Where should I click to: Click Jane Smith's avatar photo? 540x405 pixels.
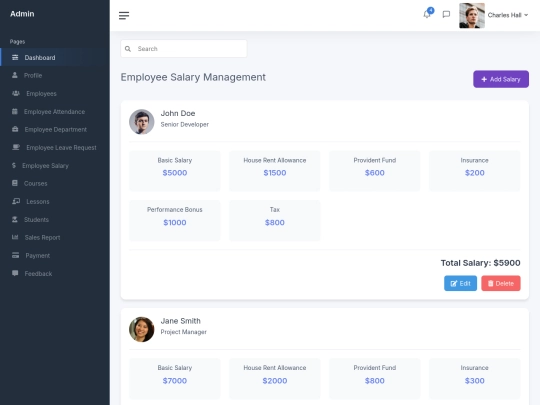click(142, 329)
